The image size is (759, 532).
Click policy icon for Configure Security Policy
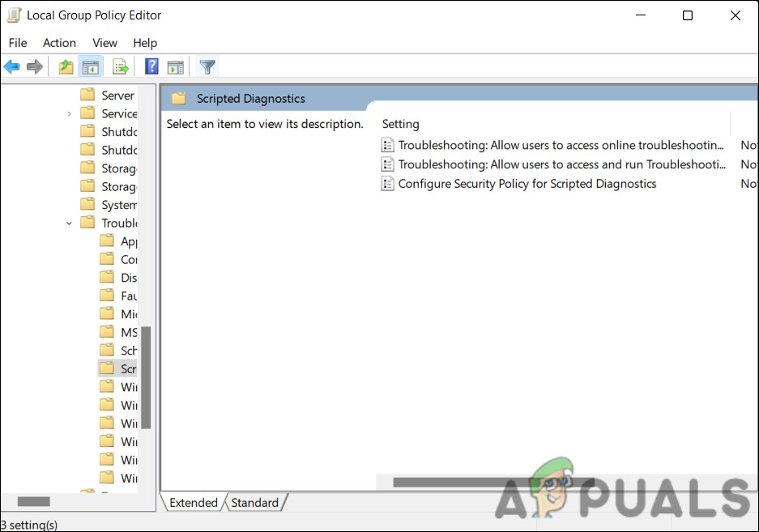pos(387,184)
